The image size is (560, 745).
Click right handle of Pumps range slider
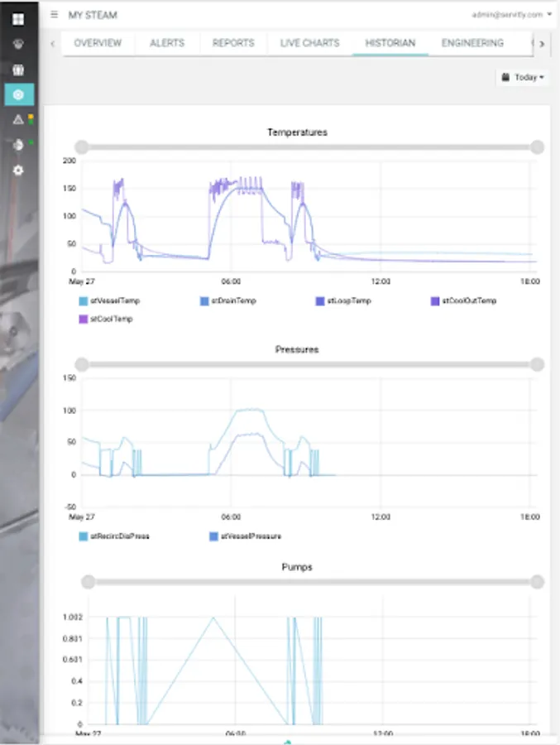[537, 582]
